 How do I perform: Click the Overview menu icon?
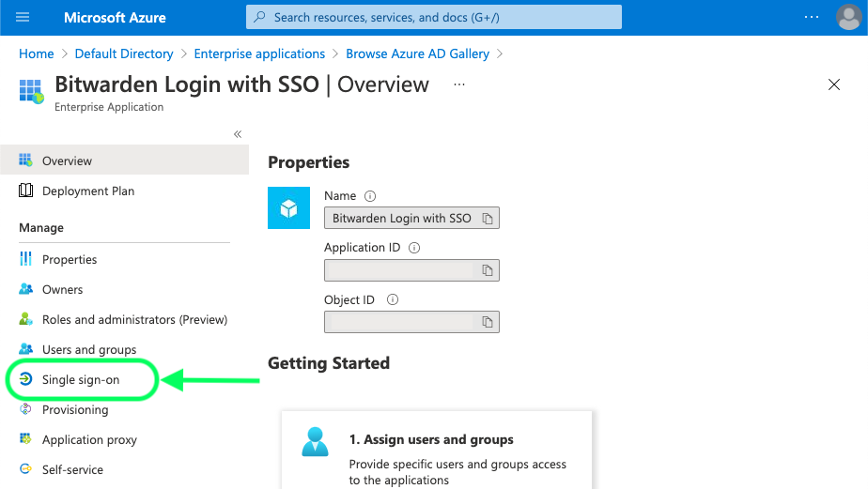click(25, 160)
